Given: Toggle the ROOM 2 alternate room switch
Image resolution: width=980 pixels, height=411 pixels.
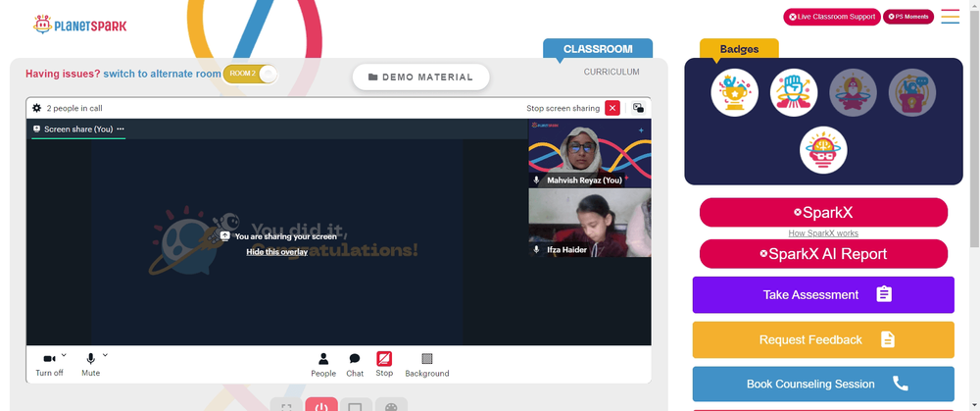Looking at the screenshot, I should point(250,74).
